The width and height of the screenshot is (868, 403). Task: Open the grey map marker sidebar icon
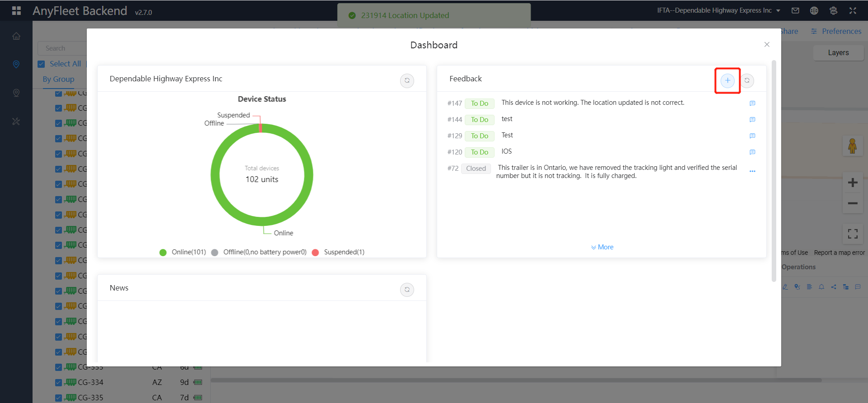click(16, 93)
